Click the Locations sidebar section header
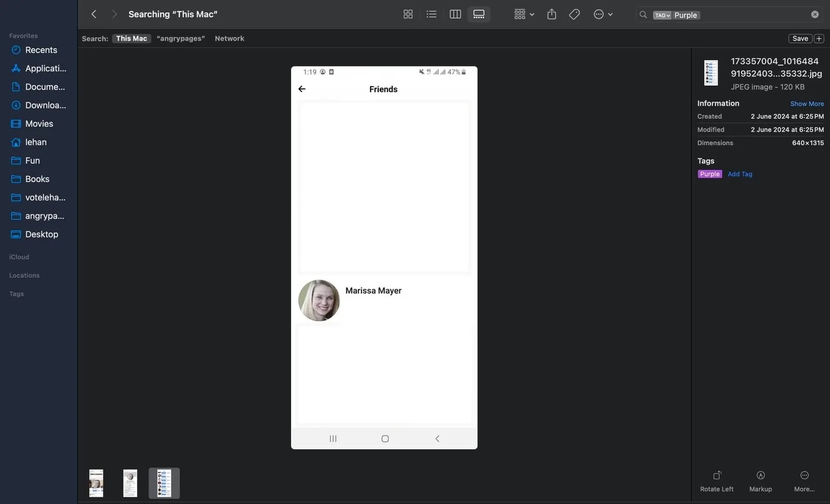Screen dimensions: 830x504 (24, 275)
